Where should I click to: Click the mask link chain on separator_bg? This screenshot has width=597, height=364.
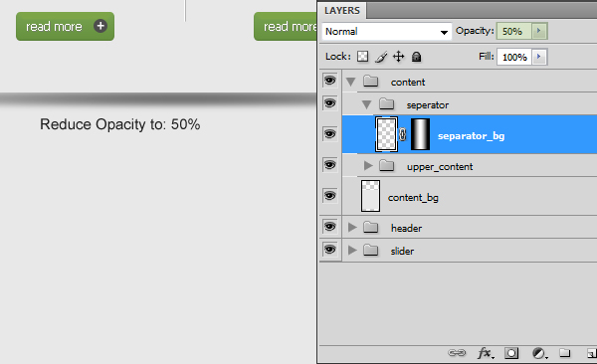coord(402,134)
